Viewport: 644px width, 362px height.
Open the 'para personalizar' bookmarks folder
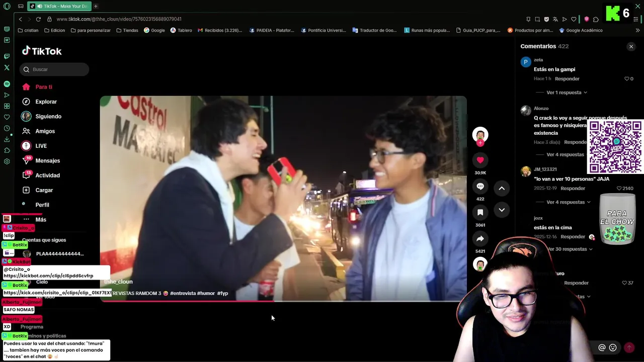tap(91, 30)
